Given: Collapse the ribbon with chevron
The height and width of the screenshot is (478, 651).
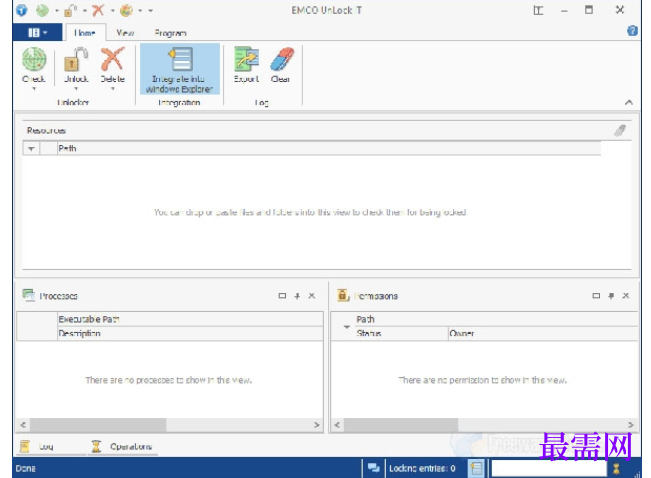Looking at the screenshot, I should point(629,102).
